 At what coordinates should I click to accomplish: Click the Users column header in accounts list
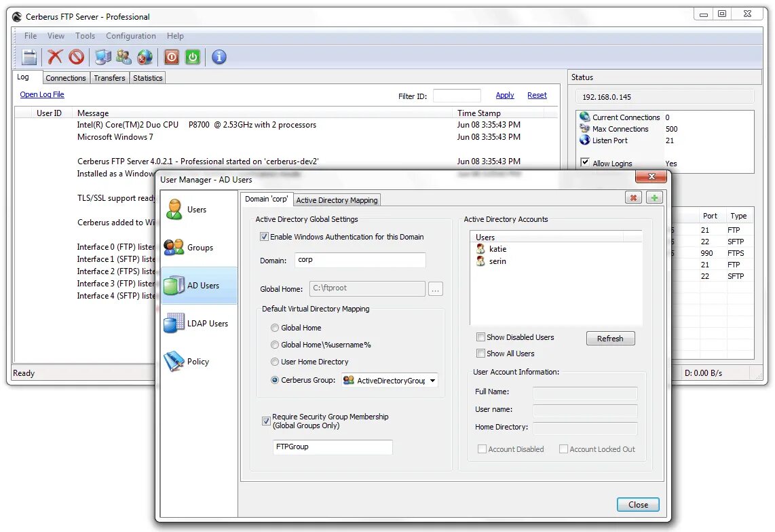tap(547, 237)
